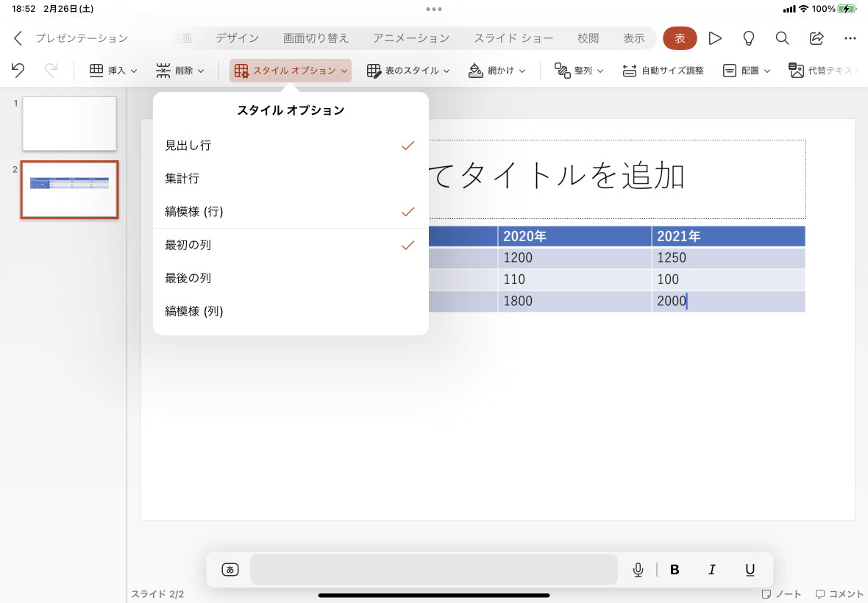868x603 pixels.
Task: Apply underline formatting
Action: [750, 569]
